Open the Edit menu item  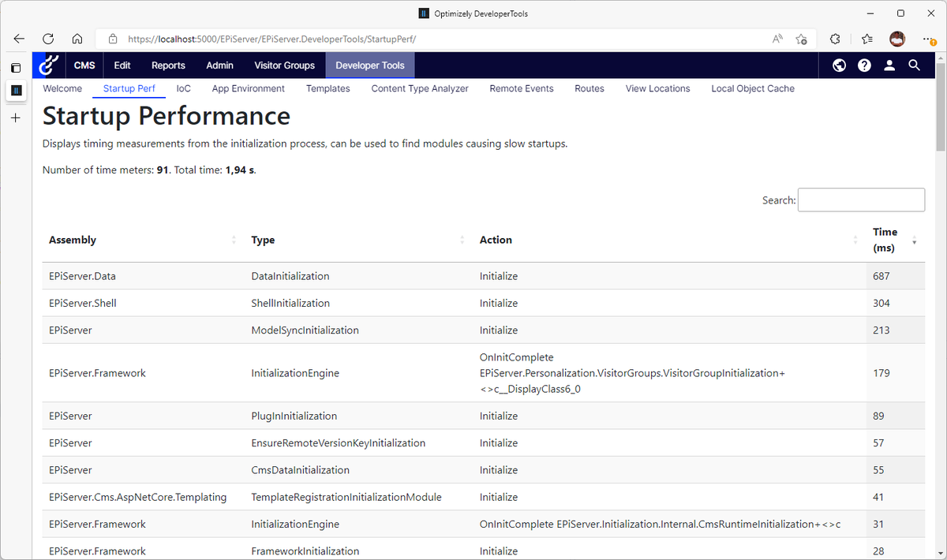pyautogui.click(x=122, y=65)
